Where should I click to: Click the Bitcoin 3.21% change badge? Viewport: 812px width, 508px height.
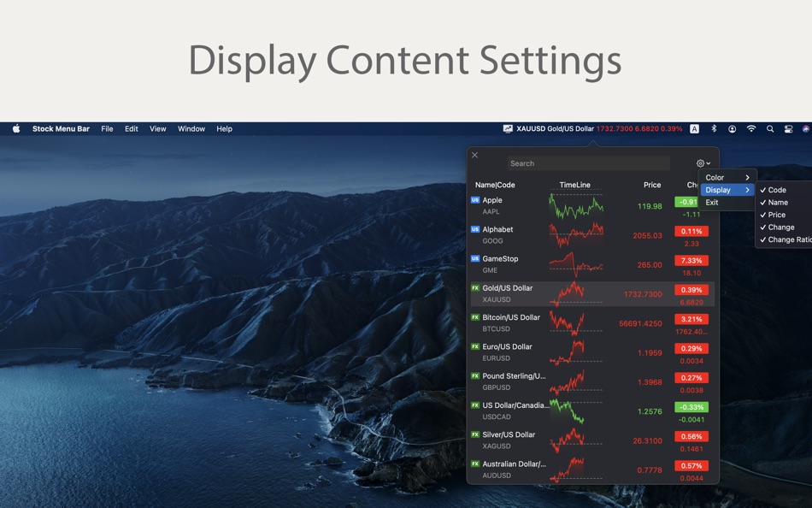(691, 319)
